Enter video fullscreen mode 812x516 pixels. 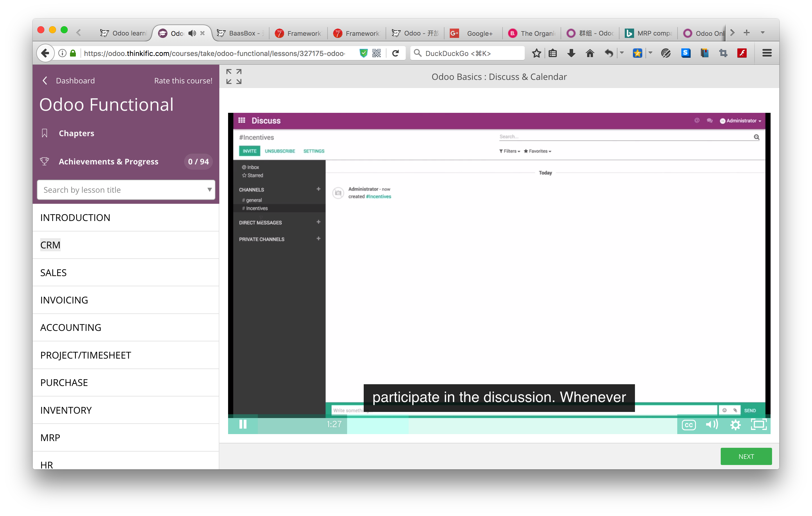(758, 424)
